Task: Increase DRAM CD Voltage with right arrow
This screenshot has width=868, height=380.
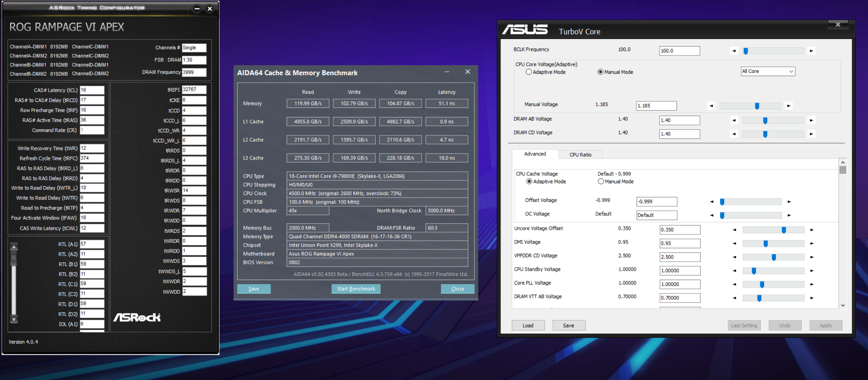Action: tap(811, 134)
